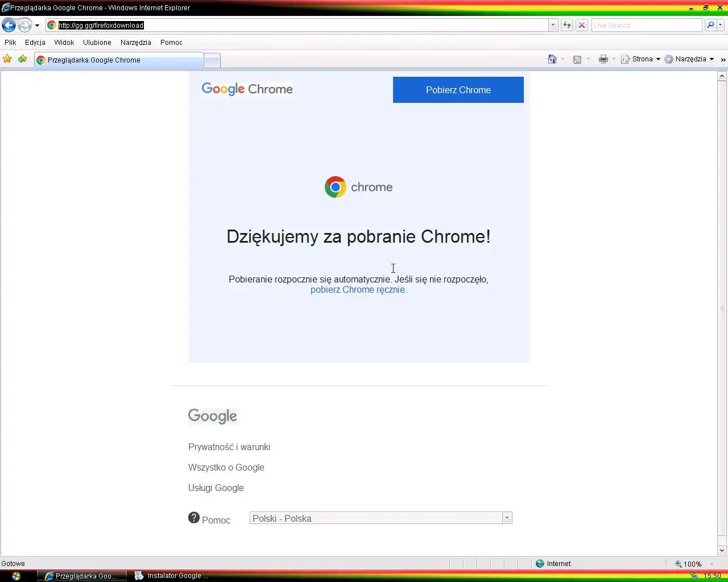Expand the Home button dropdown arrow
This screenshot has height=582, width=728.
click(x=563, y=59)
